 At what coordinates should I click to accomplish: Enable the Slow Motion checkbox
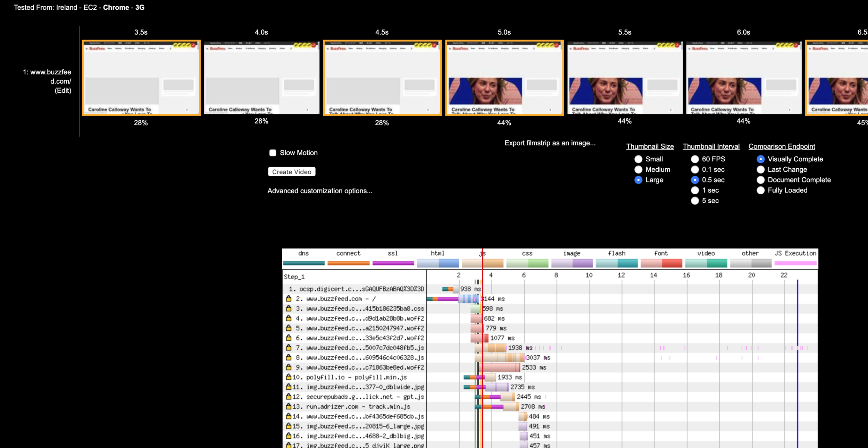click(x=273, y=153)
